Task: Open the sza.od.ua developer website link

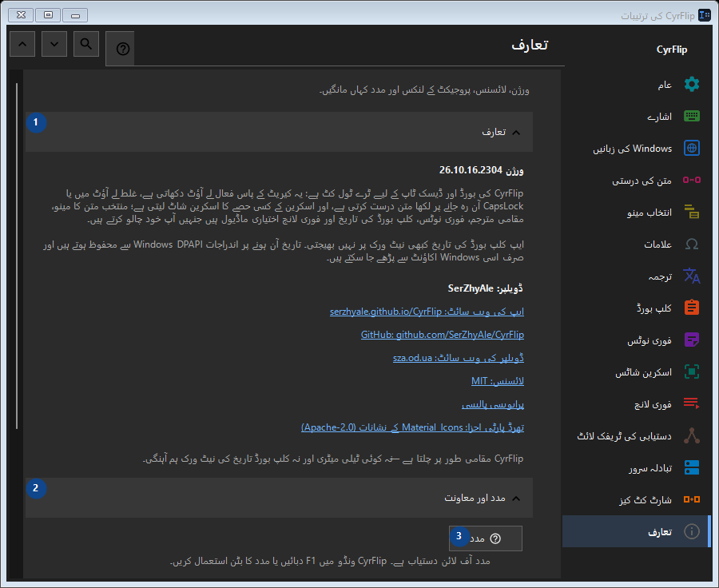Action: [x=459, y=358]
